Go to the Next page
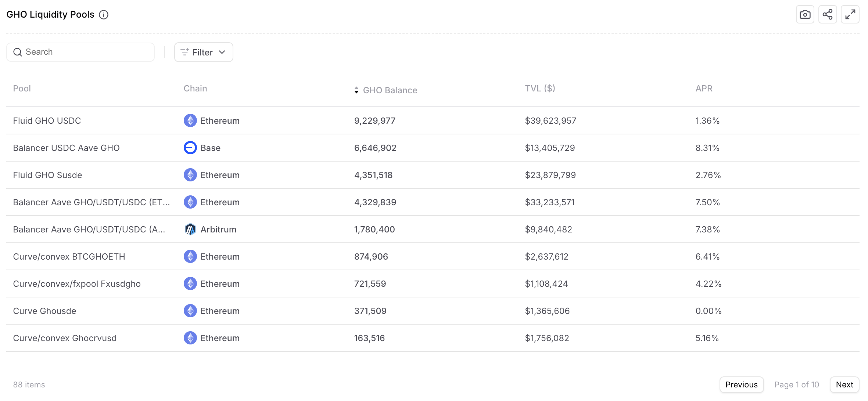This screenshot has width=868, height=401. click(844, 384)
